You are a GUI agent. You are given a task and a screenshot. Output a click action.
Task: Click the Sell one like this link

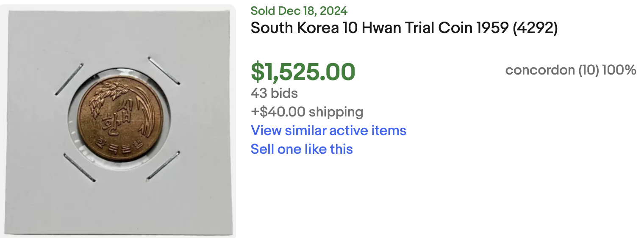[x=302, y=149]
